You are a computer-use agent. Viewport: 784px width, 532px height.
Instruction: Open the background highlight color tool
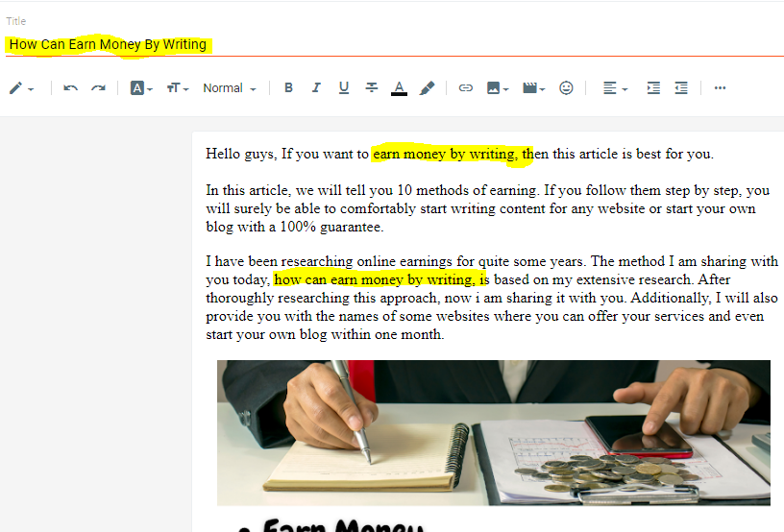(x=427, y=88)
